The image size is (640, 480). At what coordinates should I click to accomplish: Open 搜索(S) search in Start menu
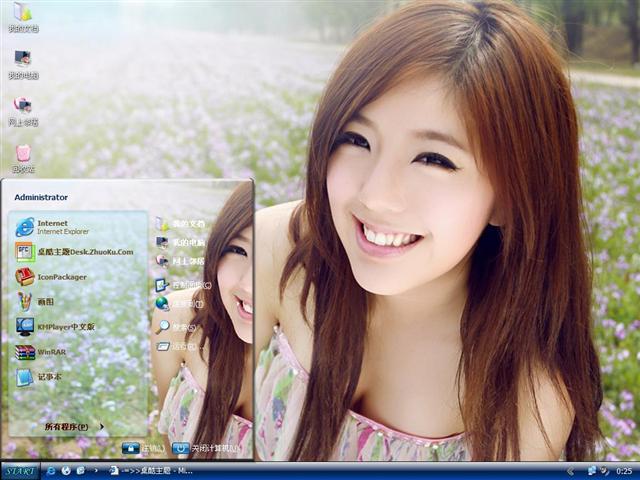176,327
